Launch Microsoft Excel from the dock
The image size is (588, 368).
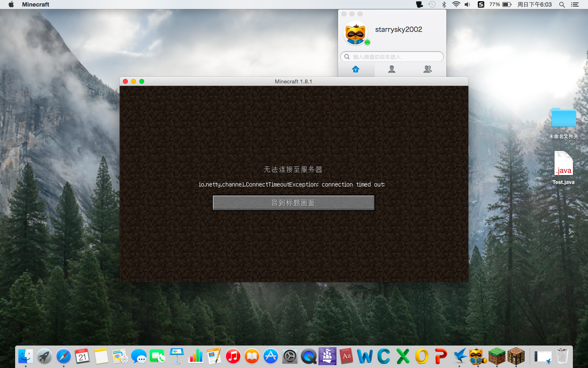(x=403, y=356)
